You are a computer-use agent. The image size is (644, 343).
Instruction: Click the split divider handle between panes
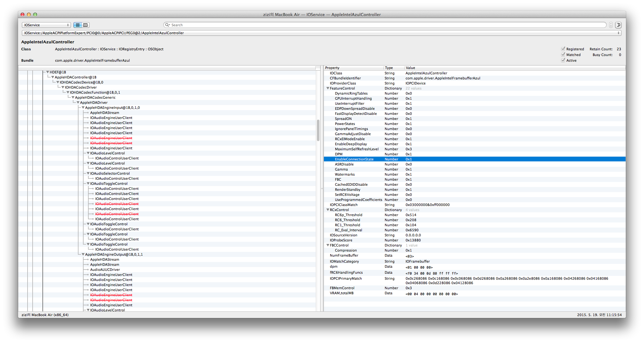click(x=322, y=189)
